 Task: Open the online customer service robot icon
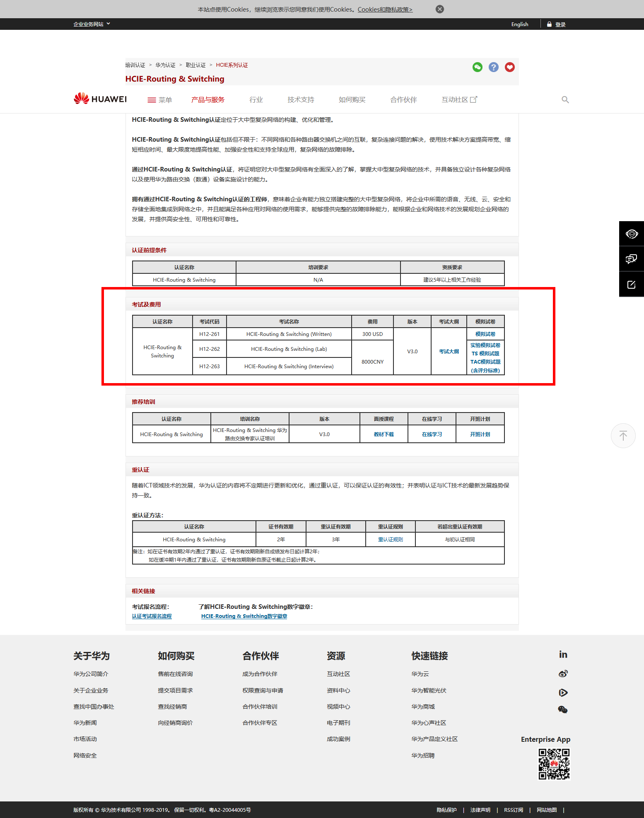[632, 234]
